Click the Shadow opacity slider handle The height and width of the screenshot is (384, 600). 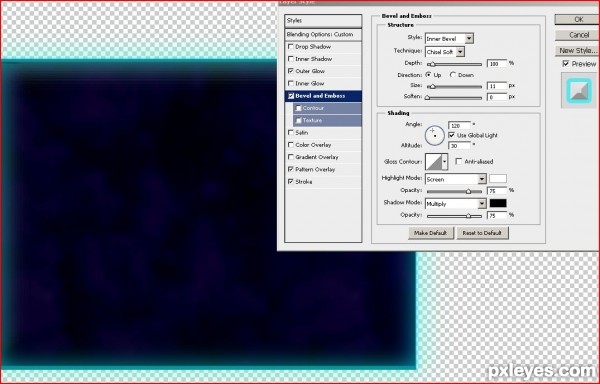tap(468, 216)
